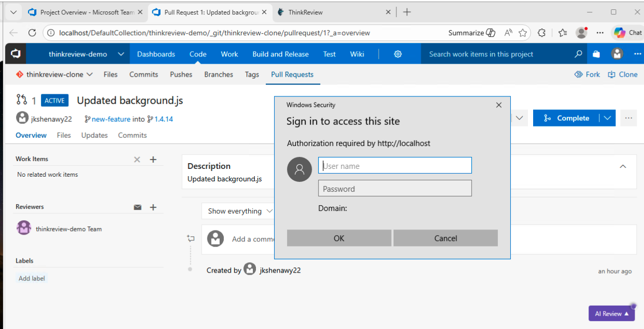Refresh the page

click(x=32, y=32)
